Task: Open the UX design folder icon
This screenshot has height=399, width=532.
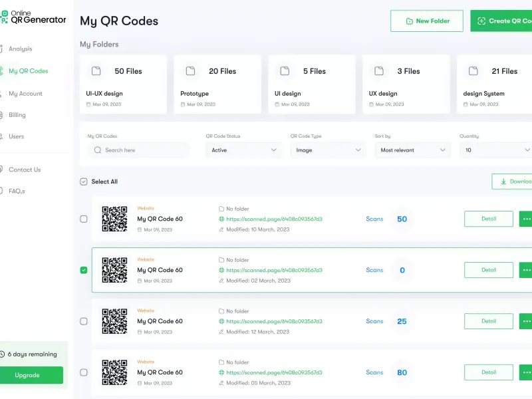Action: tap(379, 71)
